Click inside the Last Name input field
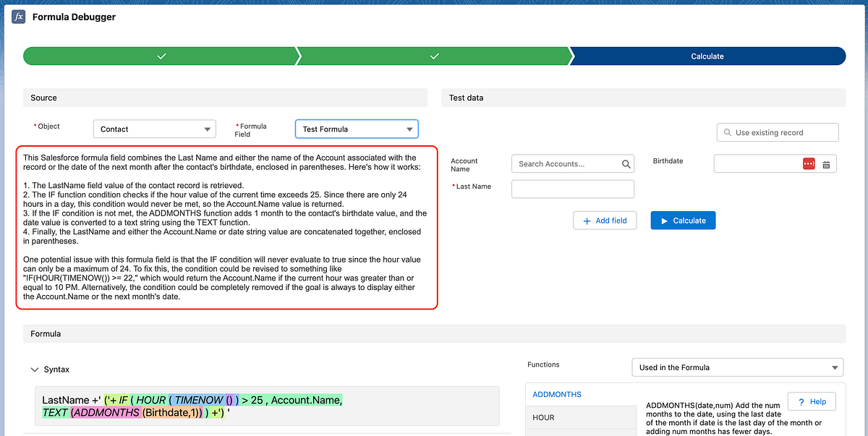 click(x=572, y=189)
